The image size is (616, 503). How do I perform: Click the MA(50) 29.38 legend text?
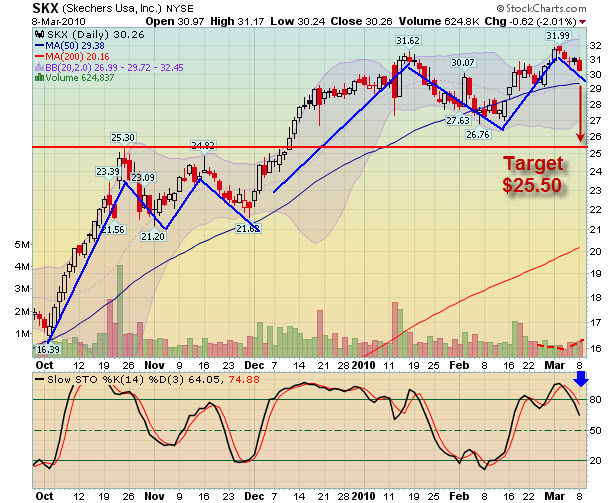click(x=75, y=46)
